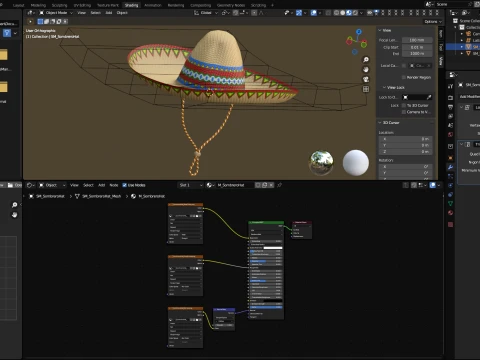Toggle the Use Nodes checkbox

click(x=124, y=185)
